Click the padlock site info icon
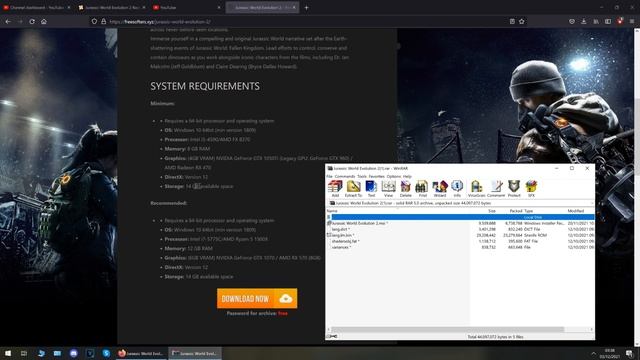The width and height of the screenshot is (640, 360). pos(103,21)
